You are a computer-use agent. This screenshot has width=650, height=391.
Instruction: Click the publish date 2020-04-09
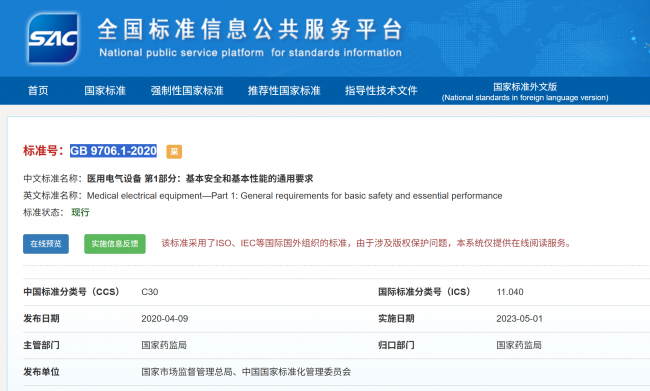[165, 318]
